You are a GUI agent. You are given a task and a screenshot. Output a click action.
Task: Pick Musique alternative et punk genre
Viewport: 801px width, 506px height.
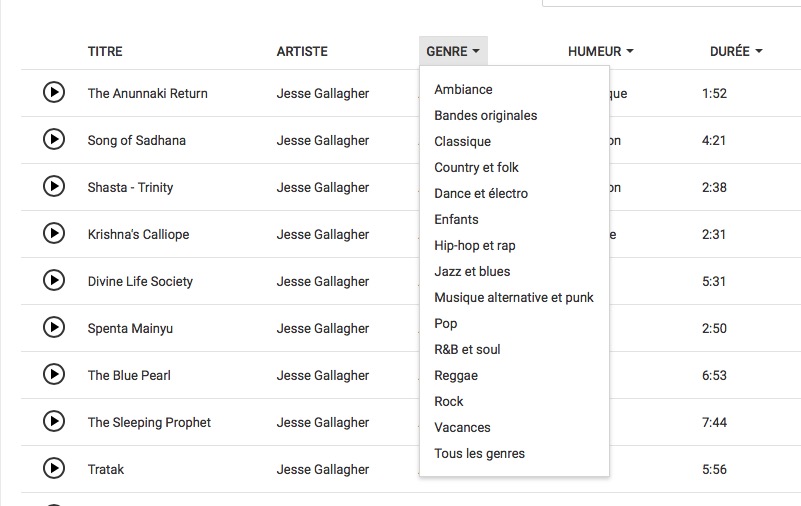[513, 298]
